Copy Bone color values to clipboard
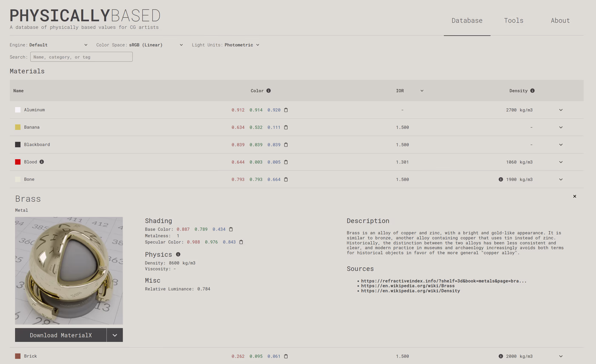The height and width of the screenshot is (364, 596). coord(286,179)
